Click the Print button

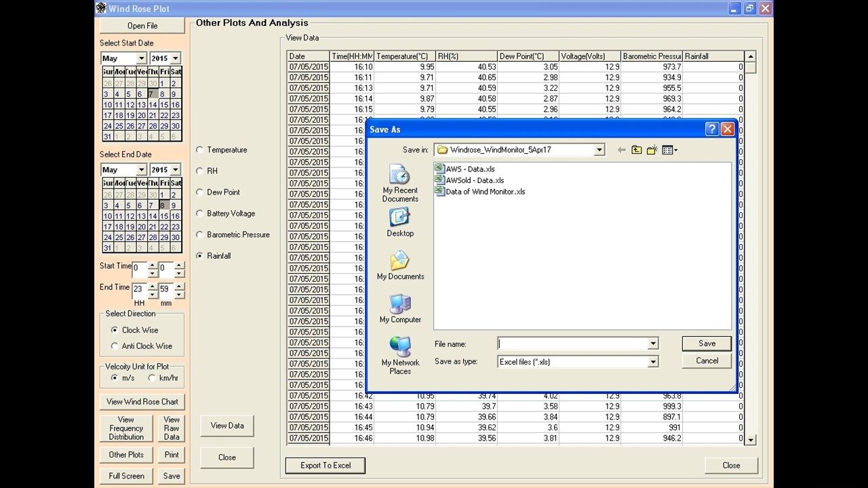click(x=172, y=455)
